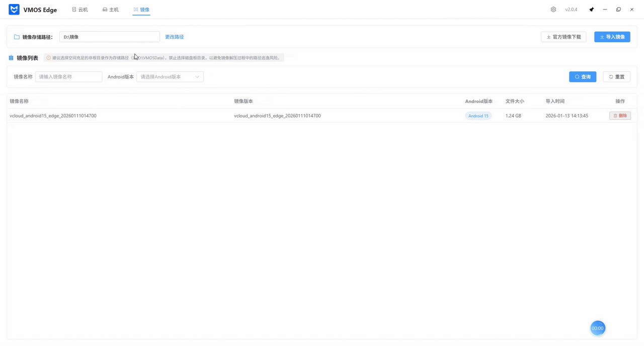This screenshot has height=346, width=644.
Task: Click the VMOS Edge logo icon
Action: [14, 10]
